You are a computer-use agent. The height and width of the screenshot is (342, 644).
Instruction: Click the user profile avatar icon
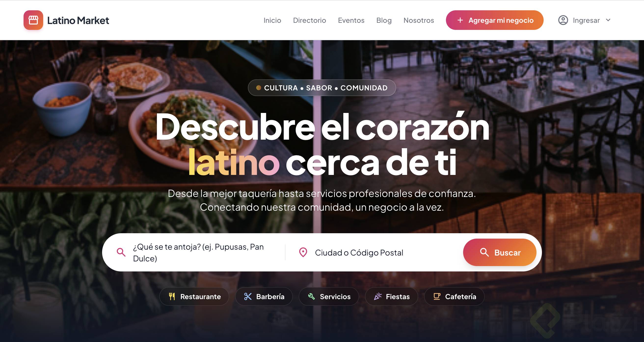coord(563,20)
